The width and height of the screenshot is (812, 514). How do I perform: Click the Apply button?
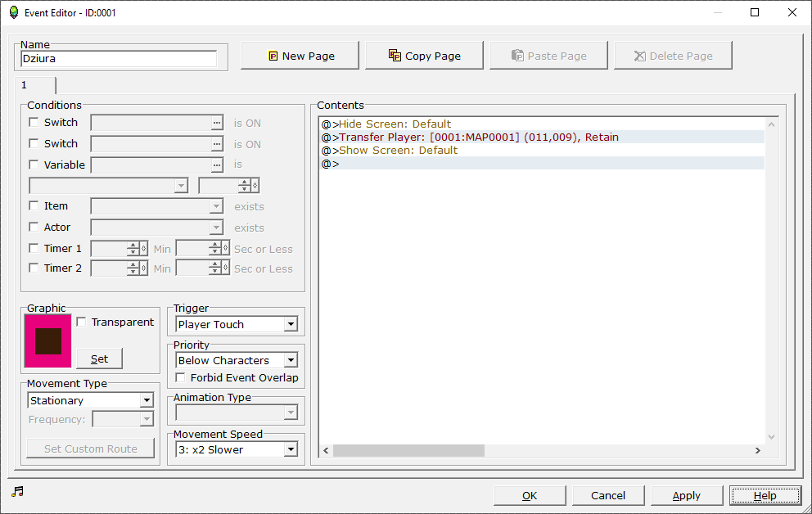point(686,495)
